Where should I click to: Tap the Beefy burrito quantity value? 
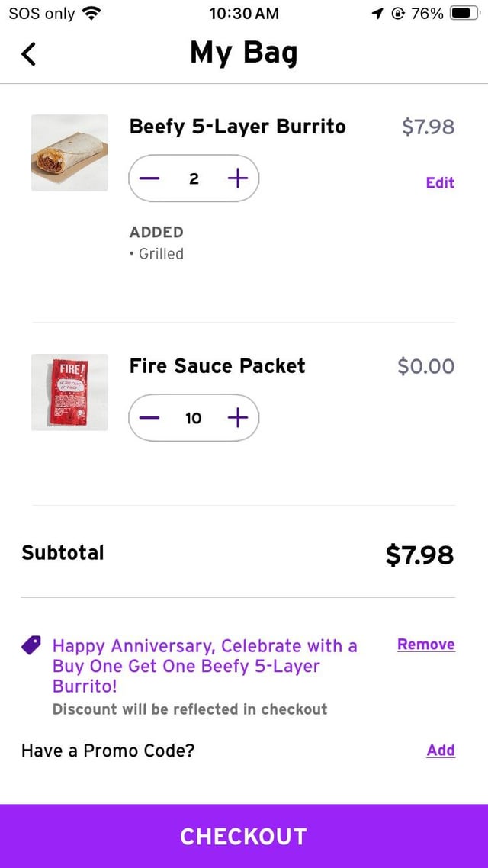(x=194, y=178)
